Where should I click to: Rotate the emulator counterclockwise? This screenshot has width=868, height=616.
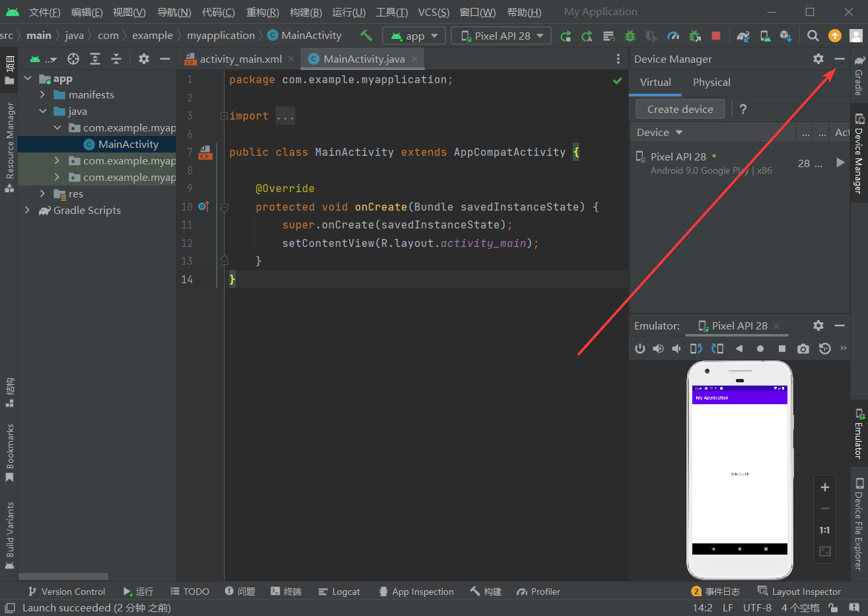[696, 349]
